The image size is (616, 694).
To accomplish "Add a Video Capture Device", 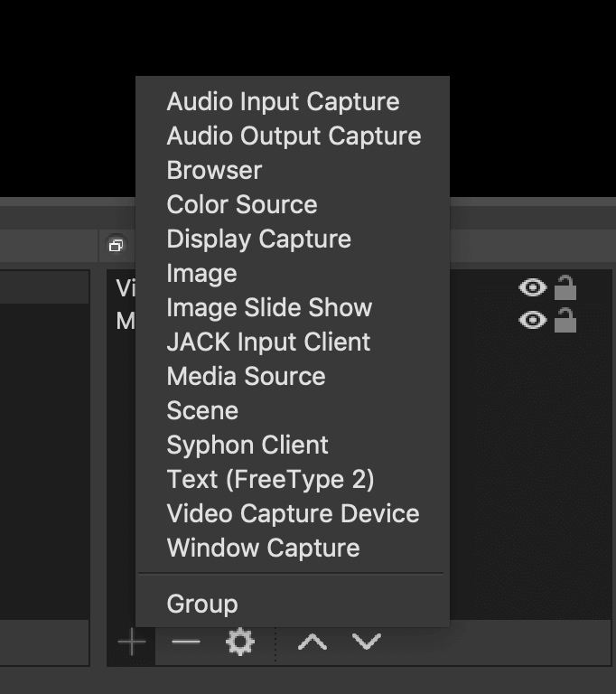I will 293,513.
